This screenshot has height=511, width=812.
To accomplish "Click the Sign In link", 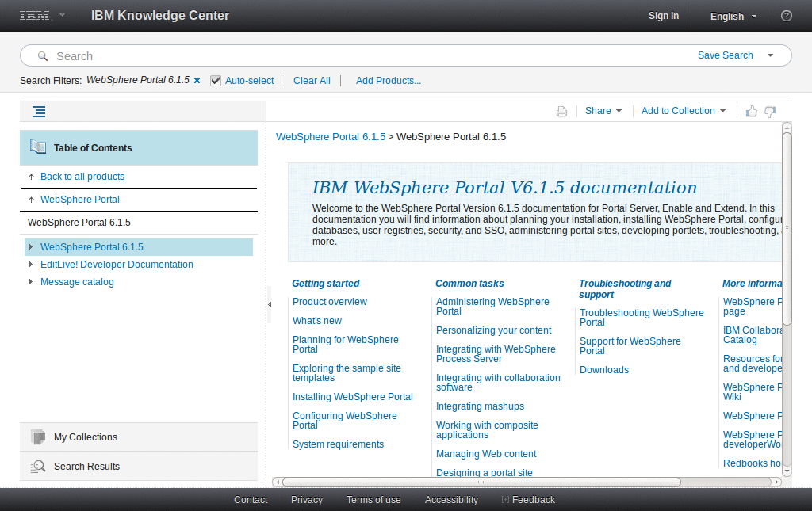I will (x=664, y=15).
